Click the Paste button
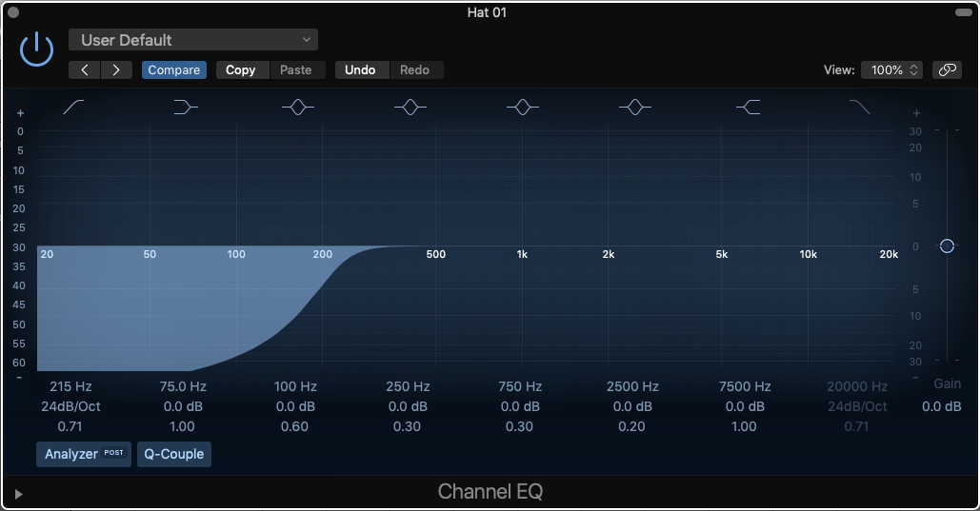This screenshot has height=511, width=980. pos(295,70)
